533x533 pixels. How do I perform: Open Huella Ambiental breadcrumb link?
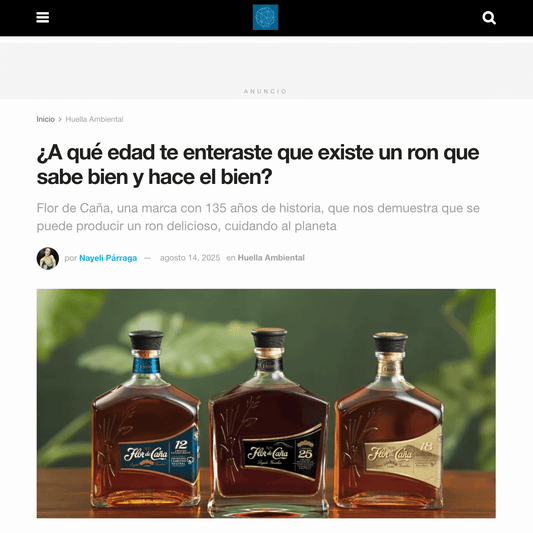click(x=94, y=119)
